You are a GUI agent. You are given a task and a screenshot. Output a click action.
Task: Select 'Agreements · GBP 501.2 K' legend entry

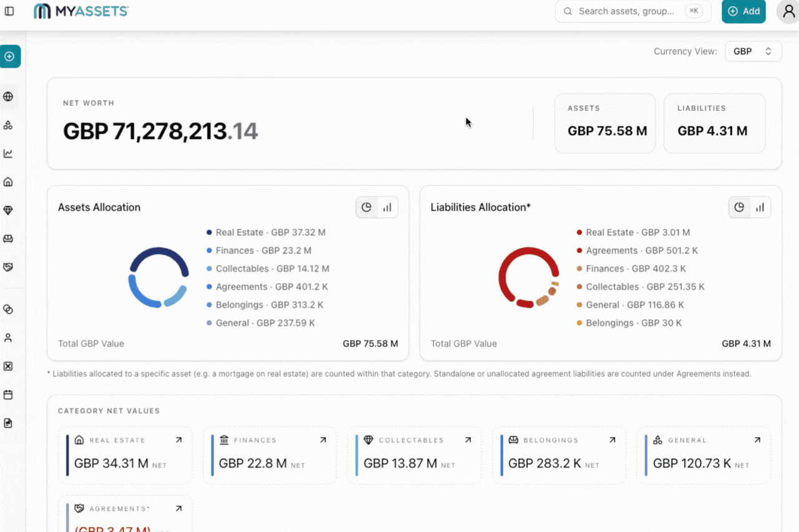coord(637,251)
